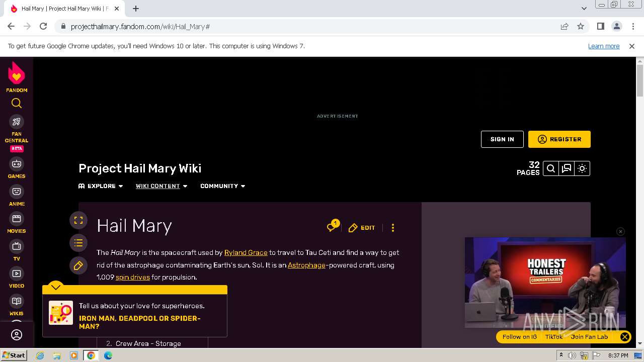644x362 pixels.
Task: Expand article to full width
Action: click(x=78, y=220)
